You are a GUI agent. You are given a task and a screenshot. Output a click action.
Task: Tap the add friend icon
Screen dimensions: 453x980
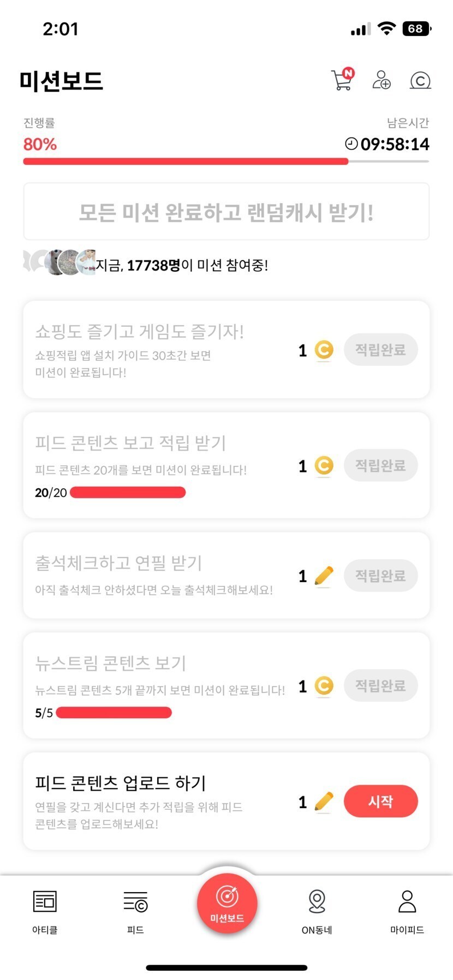point(381,80)
